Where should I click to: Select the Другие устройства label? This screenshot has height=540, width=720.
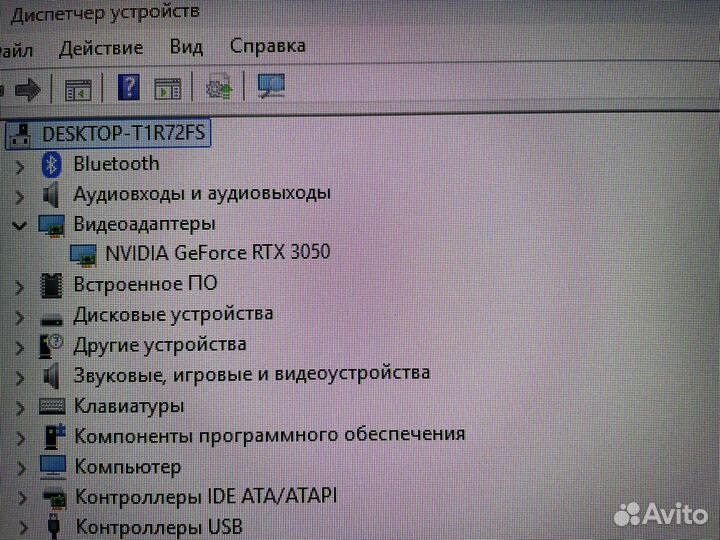(160, 345)
